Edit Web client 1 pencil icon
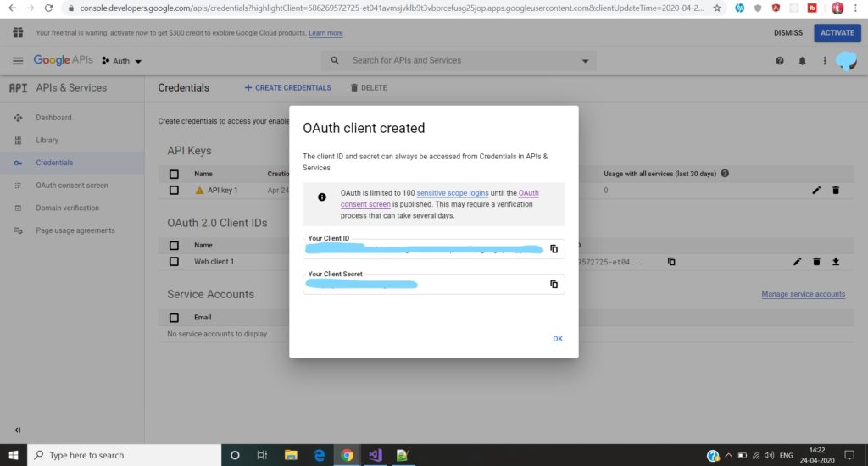Screen dimensions: 868x466 [797, 262]
